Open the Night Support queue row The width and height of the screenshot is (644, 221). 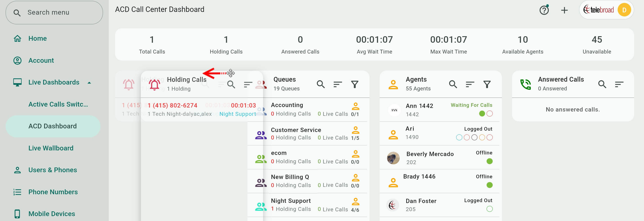307,205
